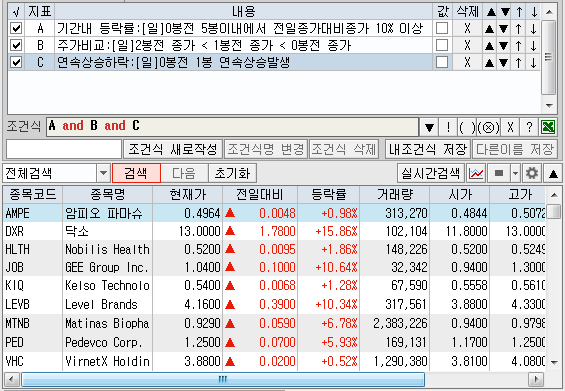
Task: Select condition row C text
Action: click(x=173, y=62)
